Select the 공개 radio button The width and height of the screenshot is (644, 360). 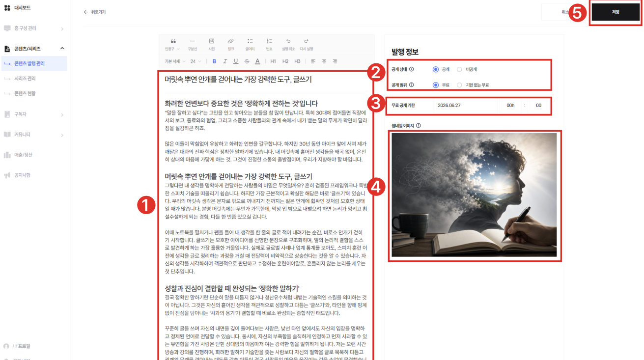tap(435, 70)
